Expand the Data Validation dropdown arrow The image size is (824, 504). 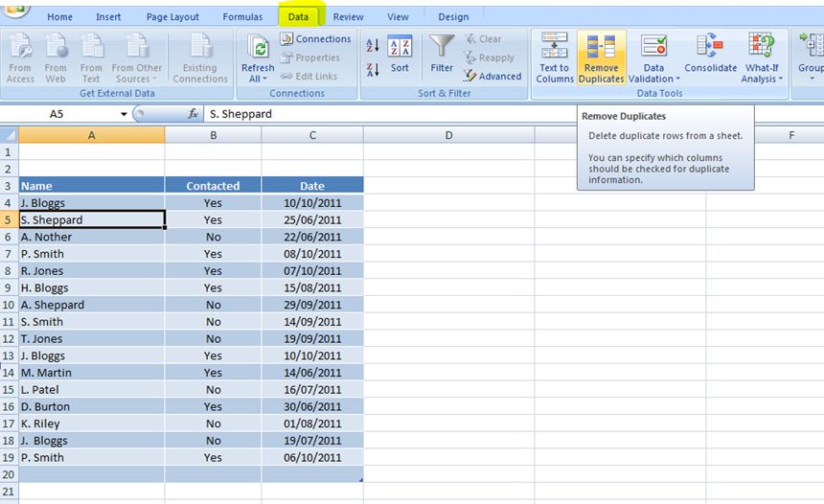[678, 80]
